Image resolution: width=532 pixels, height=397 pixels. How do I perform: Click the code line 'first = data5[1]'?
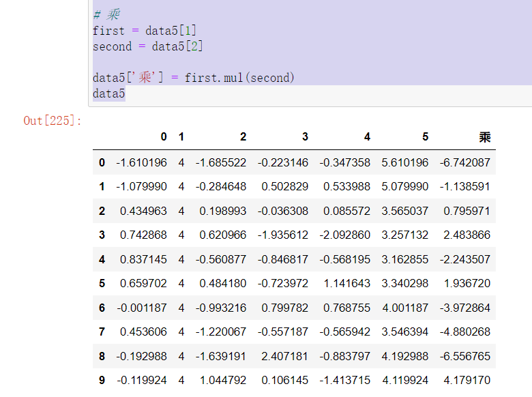145,31
